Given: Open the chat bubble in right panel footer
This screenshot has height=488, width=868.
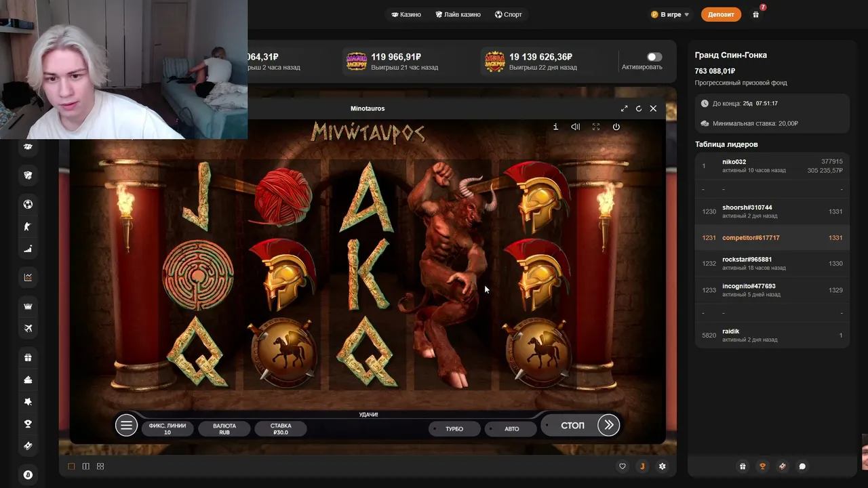Looking at the screenshot, I should pos(802,466).
